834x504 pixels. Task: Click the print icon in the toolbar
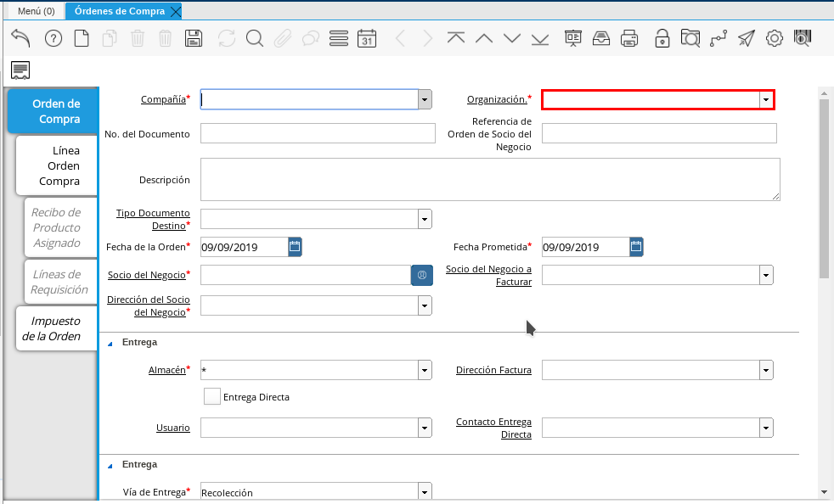point(629,38)
